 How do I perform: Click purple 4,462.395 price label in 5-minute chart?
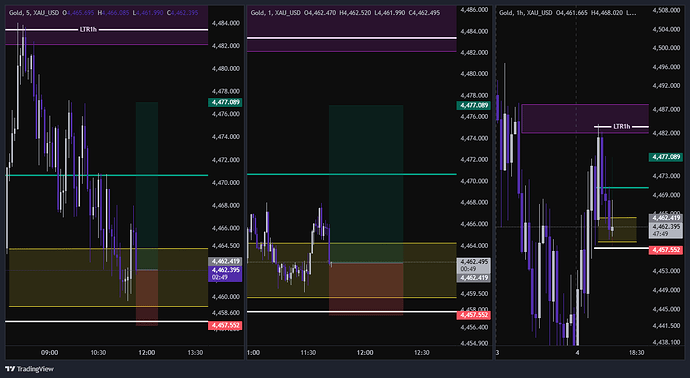pyautogui.click(x=225, y=273)
